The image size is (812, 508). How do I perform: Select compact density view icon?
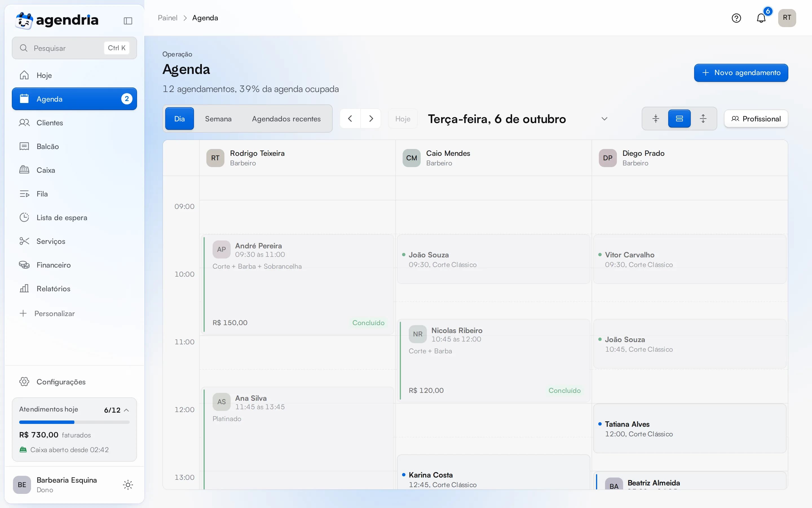tap(655, 119)
